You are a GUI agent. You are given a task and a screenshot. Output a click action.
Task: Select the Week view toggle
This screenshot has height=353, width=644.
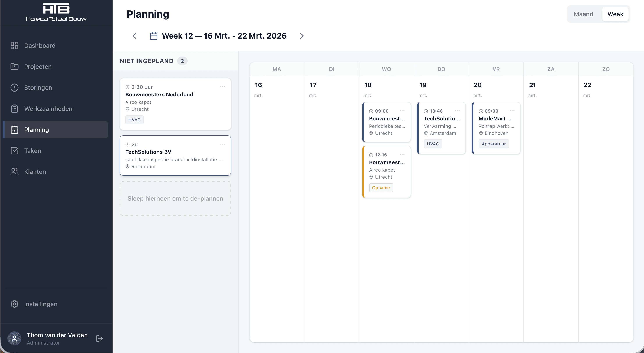[x=615, y=14]
